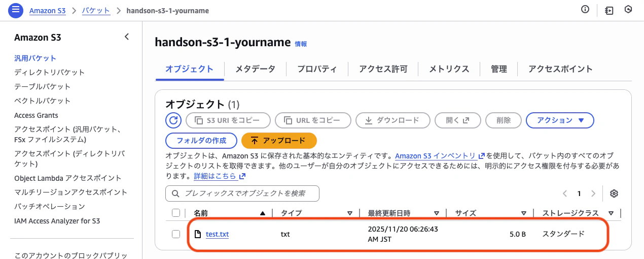Viewport: 644px width, 259px height.
Task: Select 汎用バケット in the sidebar
Action: point(35,58)
